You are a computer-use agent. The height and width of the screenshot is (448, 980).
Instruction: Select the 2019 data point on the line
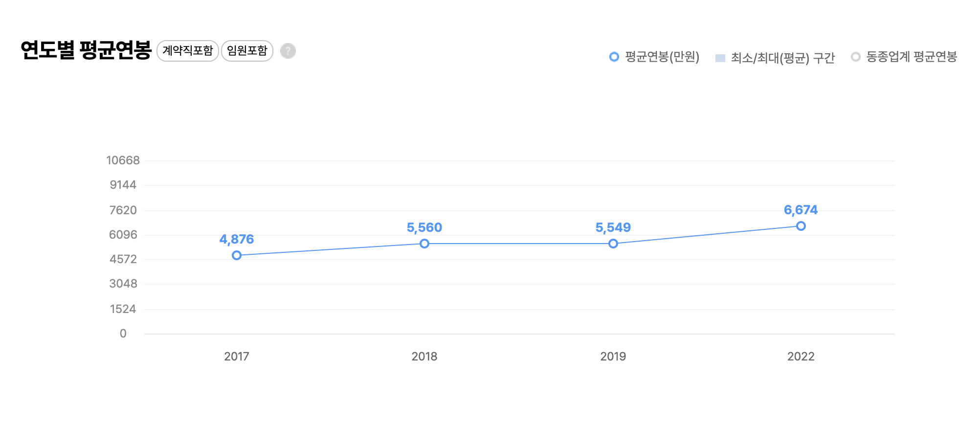613,244
